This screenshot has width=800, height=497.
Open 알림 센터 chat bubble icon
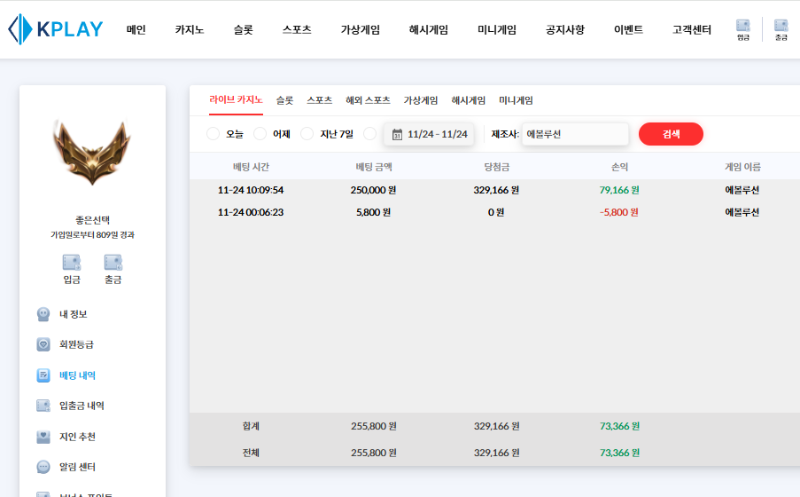coord(43,467)
